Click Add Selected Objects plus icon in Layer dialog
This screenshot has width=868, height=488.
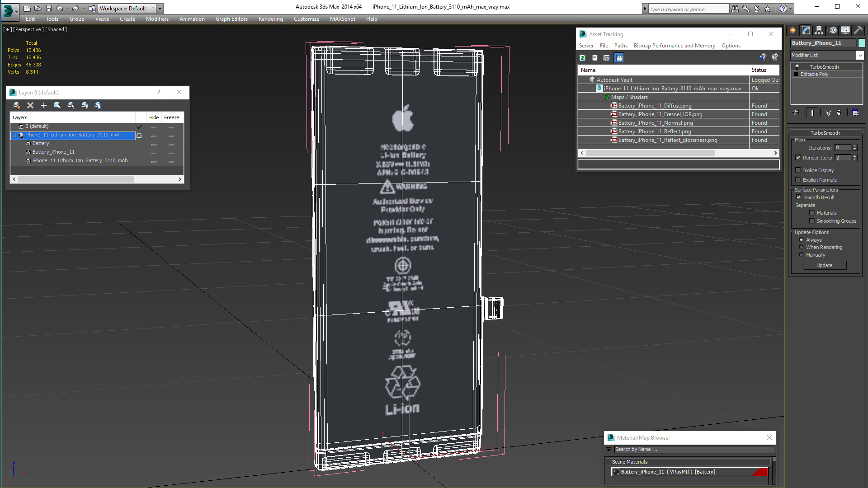click(44, 105)
